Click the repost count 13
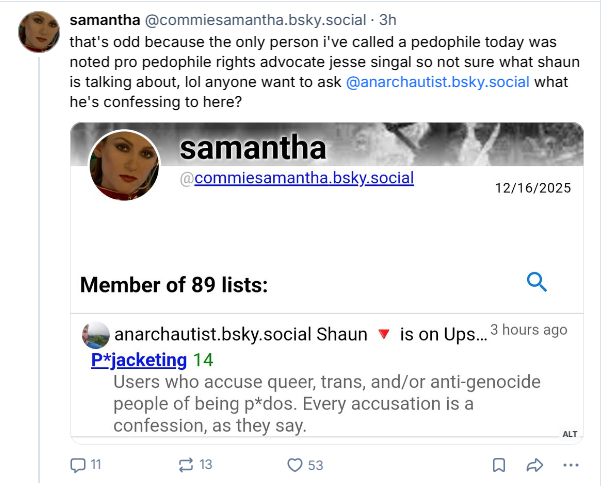This screenshot has height=486, width=602. (206, 465)
